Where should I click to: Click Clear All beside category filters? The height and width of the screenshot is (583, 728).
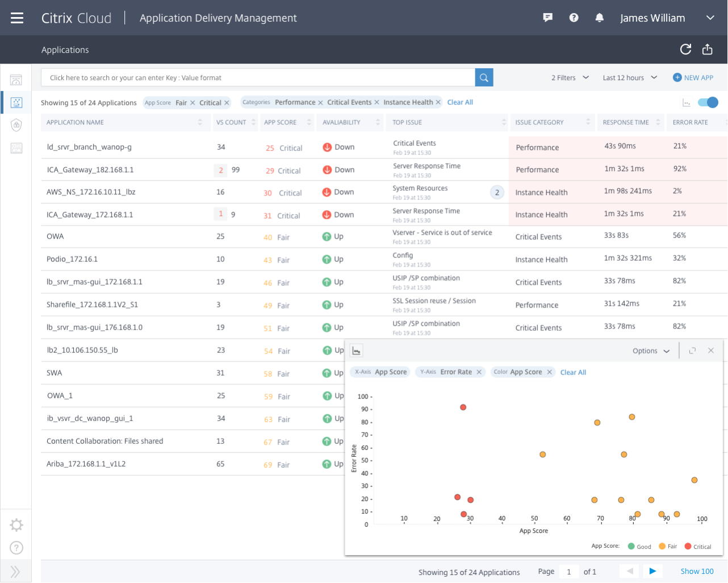[x=460, y=102]
